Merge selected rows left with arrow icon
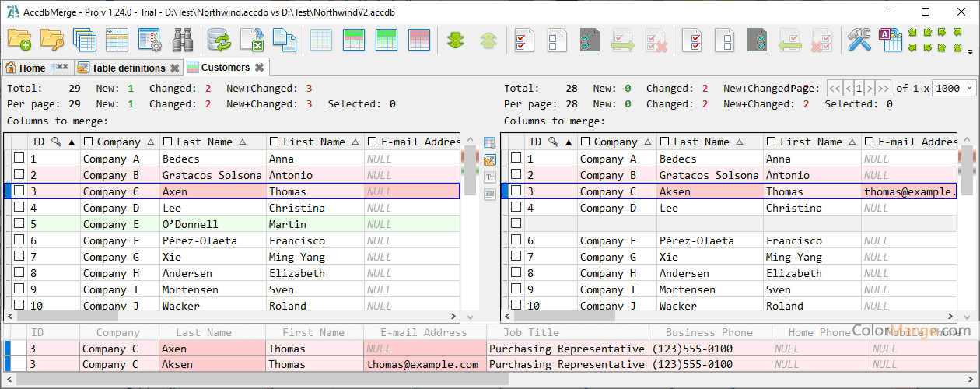The width and height of the screenshot is (980, 389). tap(791, 39)
